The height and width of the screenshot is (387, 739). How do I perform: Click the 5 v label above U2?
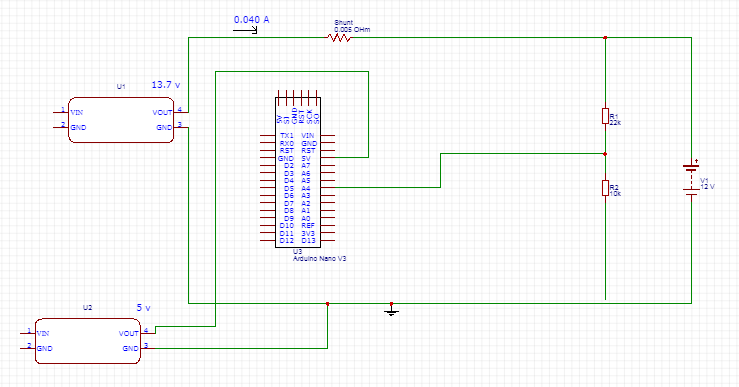(x=144, y=308)
